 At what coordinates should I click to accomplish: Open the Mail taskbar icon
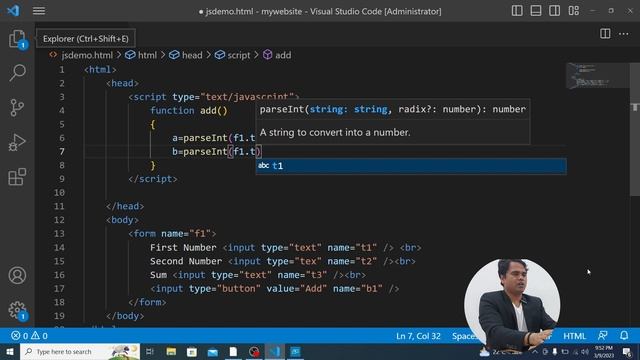tap(213, 351)
